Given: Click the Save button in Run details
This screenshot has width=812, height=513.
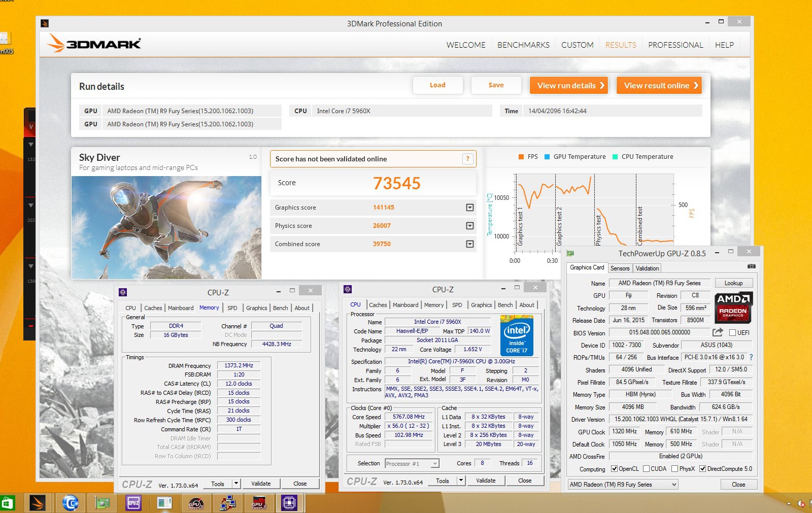Looking at the screenshot, I should (x=496, y=85).
